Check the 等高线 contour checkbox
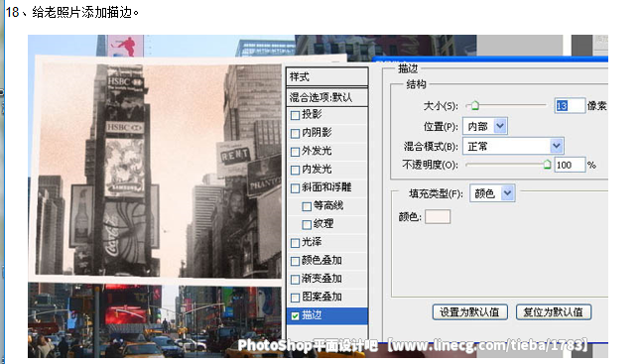This screenshot has height=364, width=643. point(307,206)
